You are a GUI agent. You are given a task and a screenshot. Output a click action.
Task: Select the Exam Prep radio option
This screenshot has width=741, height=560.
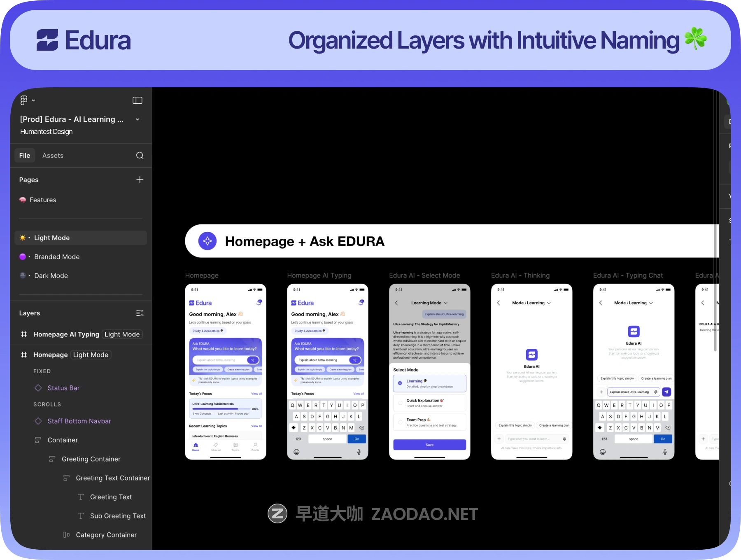tap(400, 422)
